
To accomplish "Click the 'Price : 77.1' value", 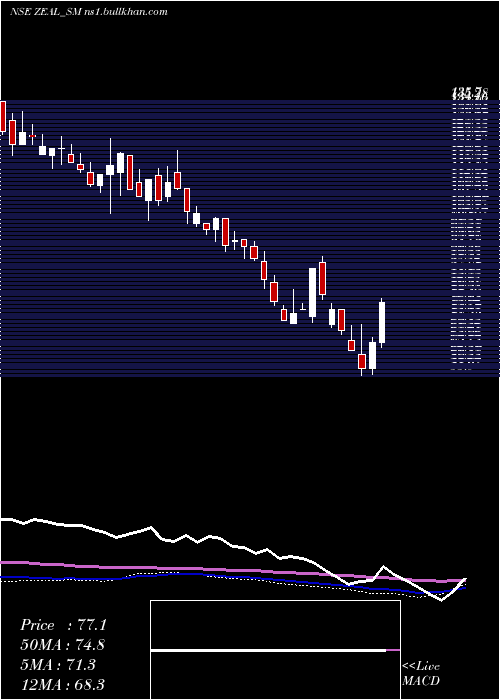I will pos(63,625).
